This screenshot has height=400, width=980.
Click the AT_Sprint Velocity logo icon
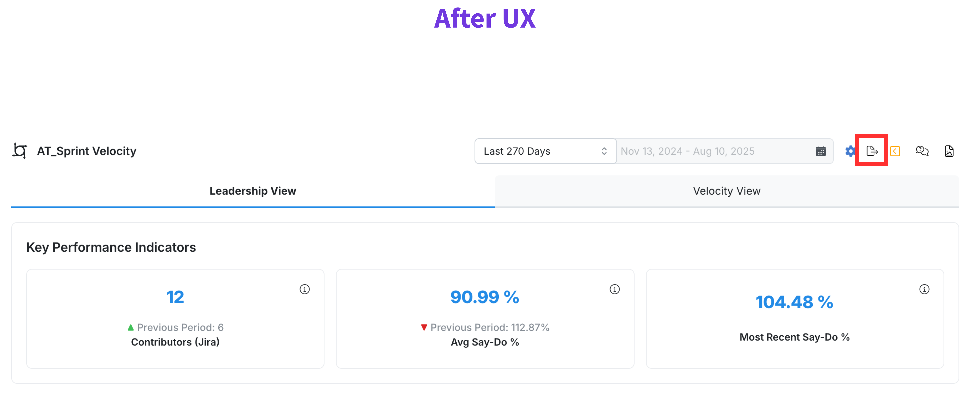(20, 151)
